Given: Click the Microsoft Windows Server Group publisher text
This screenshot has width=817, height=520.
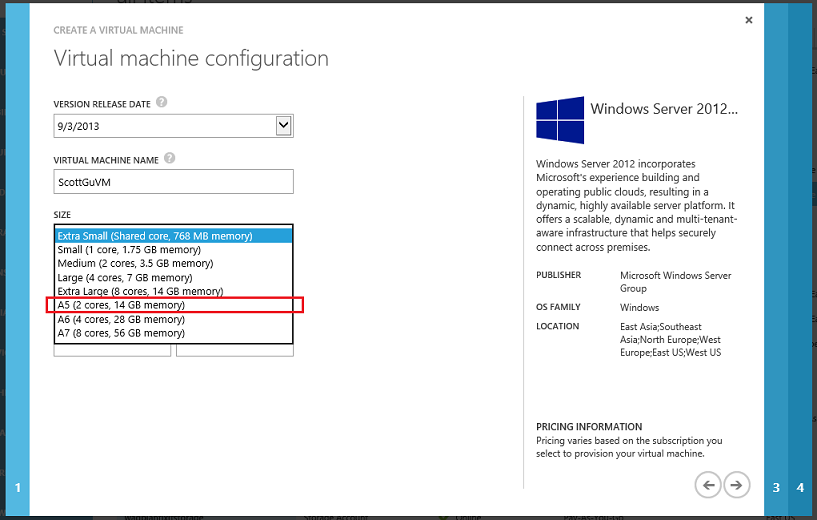Looking at the screenshot, I should [x=675, y=282].
